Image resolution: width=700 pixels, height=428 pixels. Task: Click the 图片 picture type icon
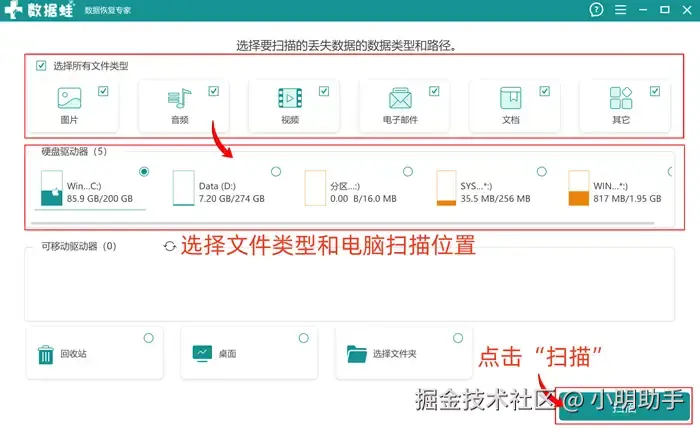69,98
